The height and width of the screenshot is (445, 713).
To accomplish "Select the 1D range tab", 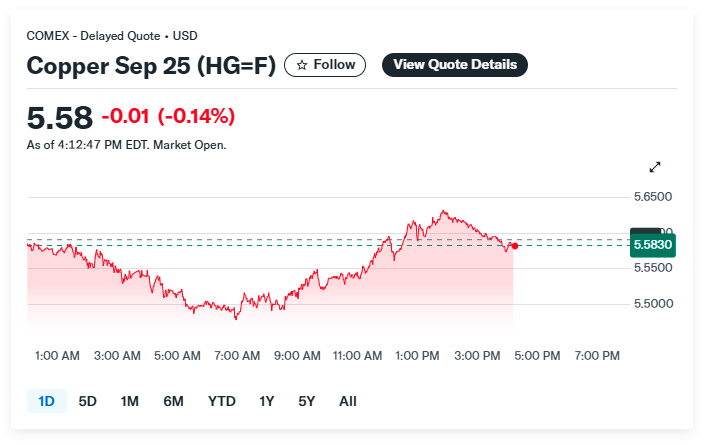I will coord(46,401).
